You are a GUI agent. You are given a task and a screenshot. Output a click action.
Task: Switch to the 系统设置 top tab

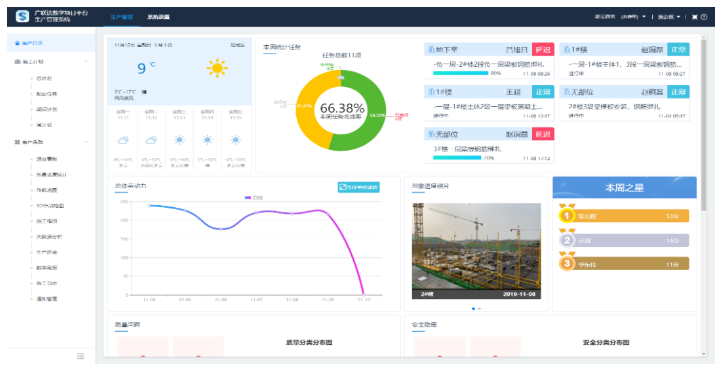coord(158,17)
